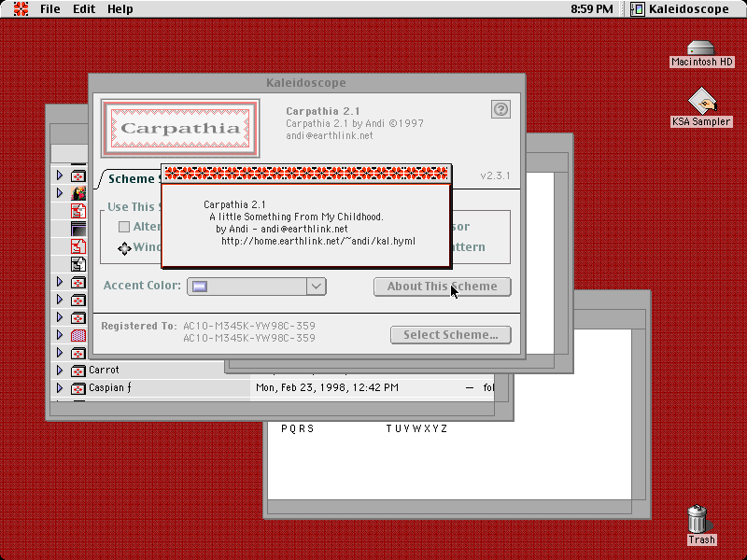
Task: Expand the folder row above the parrot picture
Action: point(60,175)
